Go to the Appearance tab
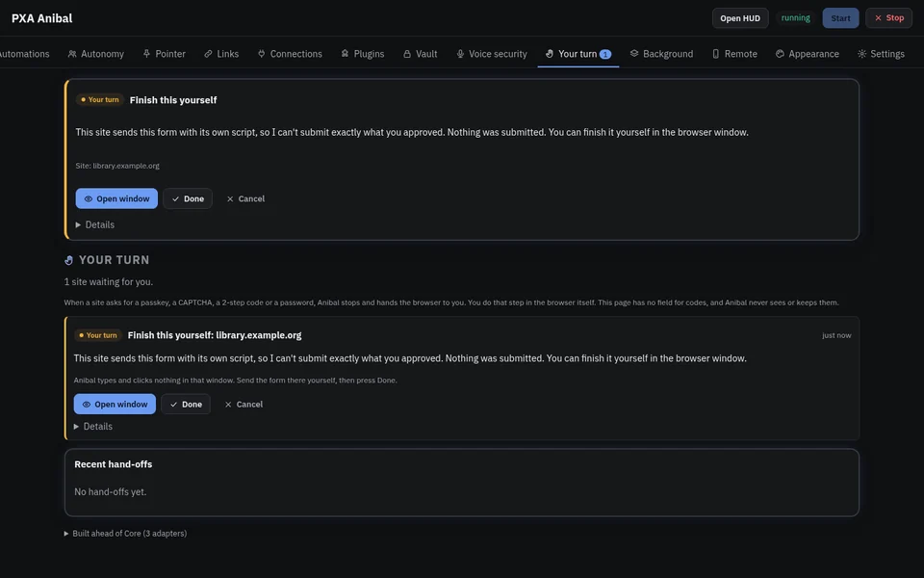The height and width of the screenshot is (578, 924). [x=807, y=54]
